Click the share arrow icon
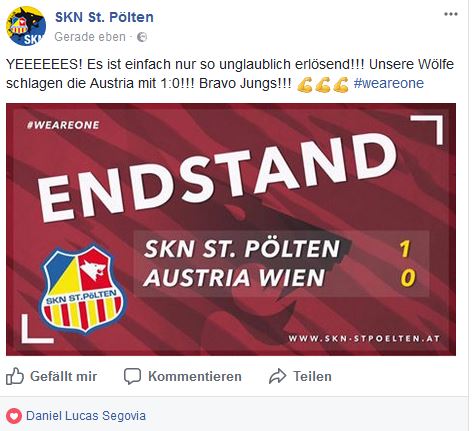 click(277, 376)
